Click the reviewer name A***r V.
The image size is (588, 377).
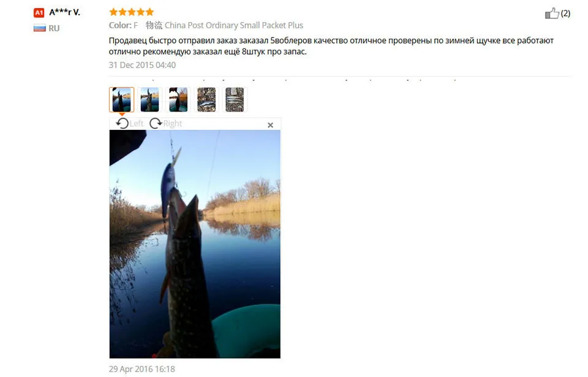(x=65, y=12)
